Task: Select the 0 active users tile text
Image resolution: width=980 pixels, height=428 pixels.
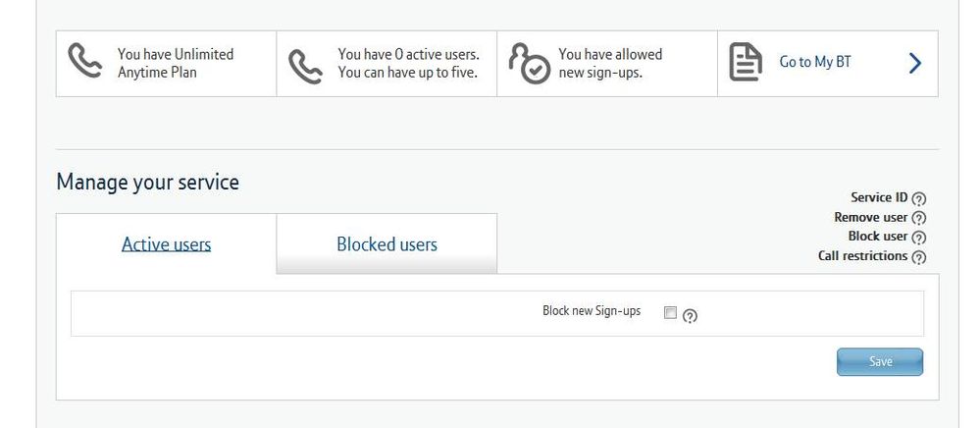Action: click(x=409, y=63)
